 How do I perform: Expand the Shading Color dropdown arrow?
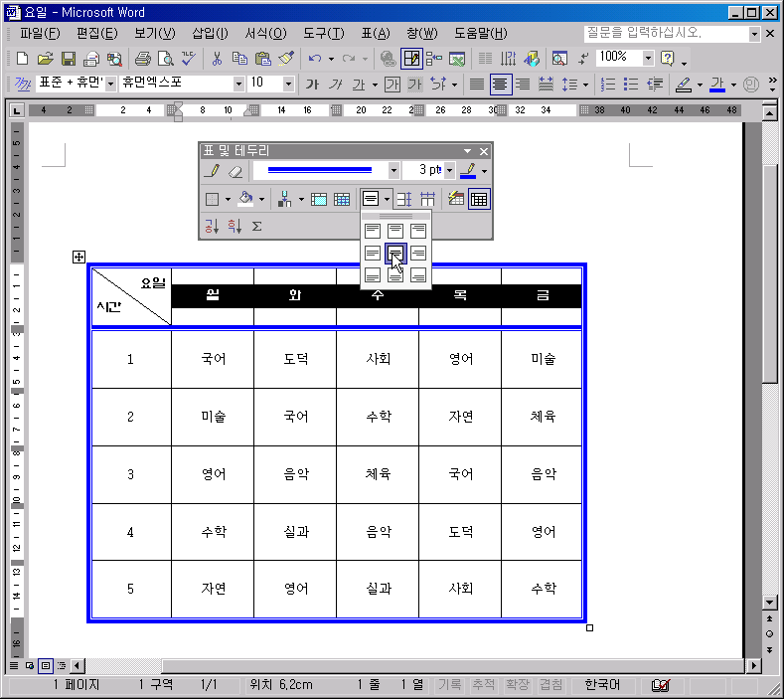tap(261, 199)
